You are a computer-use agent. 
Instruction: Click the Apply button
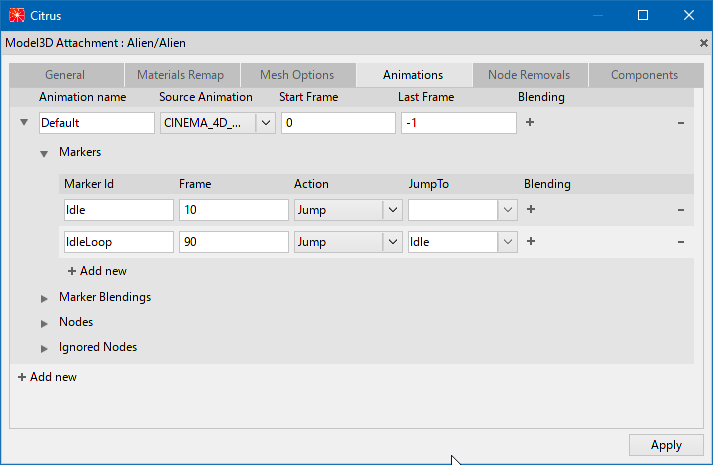click(x=665, y=445)
